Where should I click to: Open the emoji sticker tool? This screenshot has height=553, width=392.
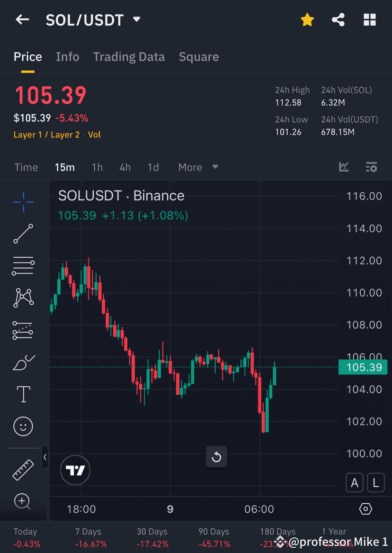(x=23, y=426)
